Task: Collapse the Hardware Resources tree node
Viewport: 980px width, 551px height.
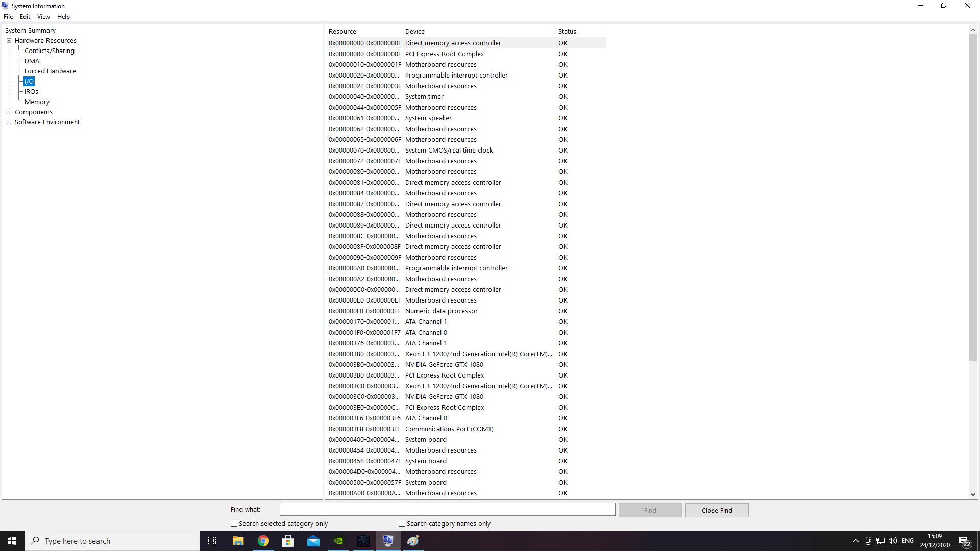Action: coord(9,41)
